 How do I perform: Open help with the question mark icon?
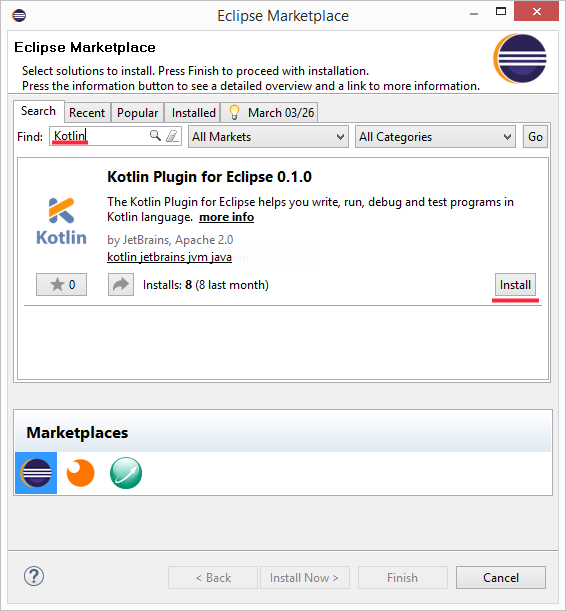tap(34, 576)
